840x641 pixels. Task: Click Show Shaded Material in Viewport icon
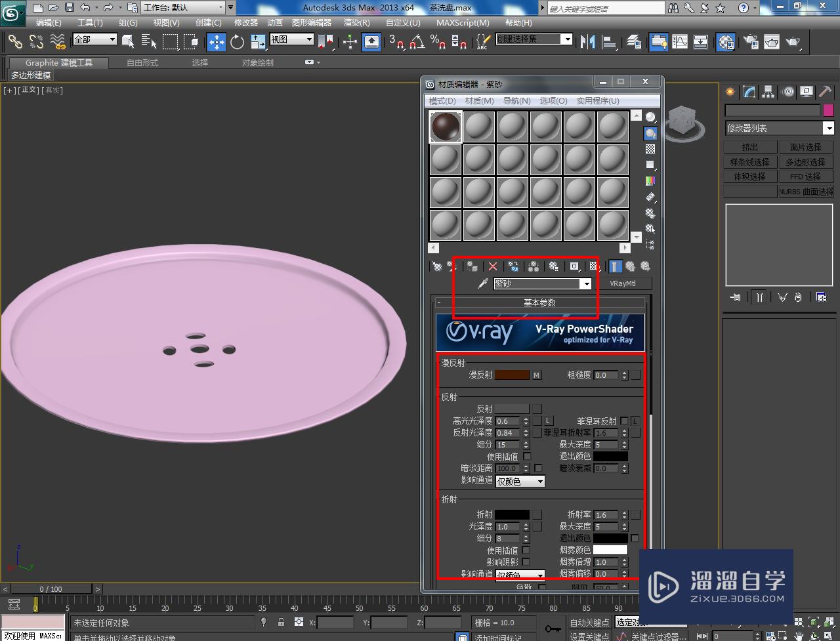[x=593, y=266]
